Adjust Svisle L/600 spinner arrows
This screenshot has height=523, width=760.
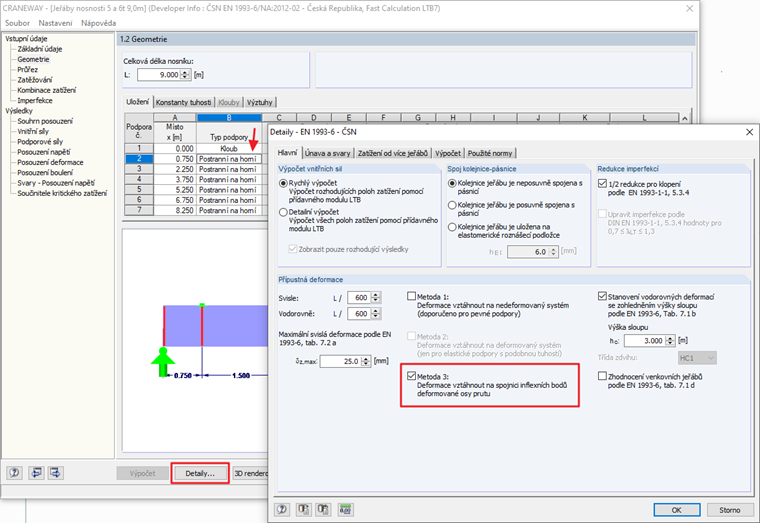click(x=376, y=298)
